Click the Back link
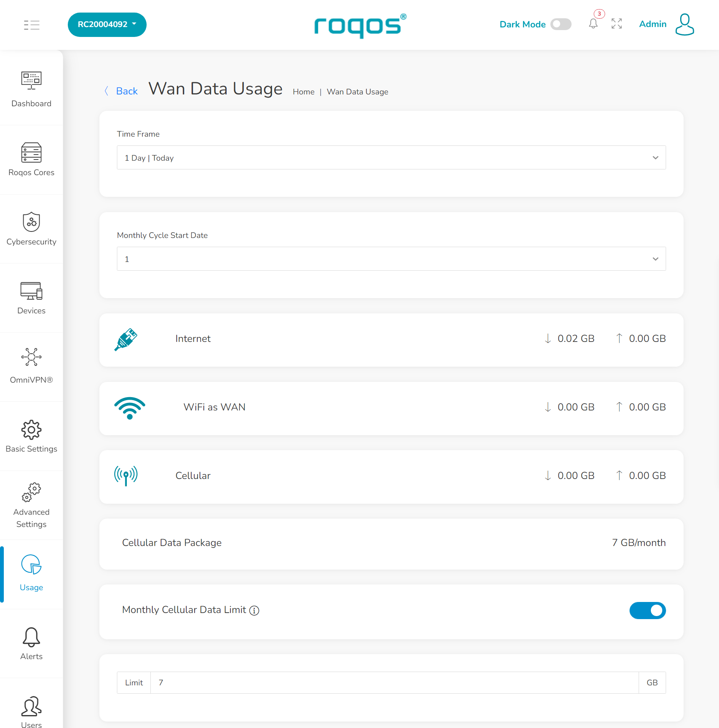This screenshot has height=728, width=719. (x=122, y=91)
